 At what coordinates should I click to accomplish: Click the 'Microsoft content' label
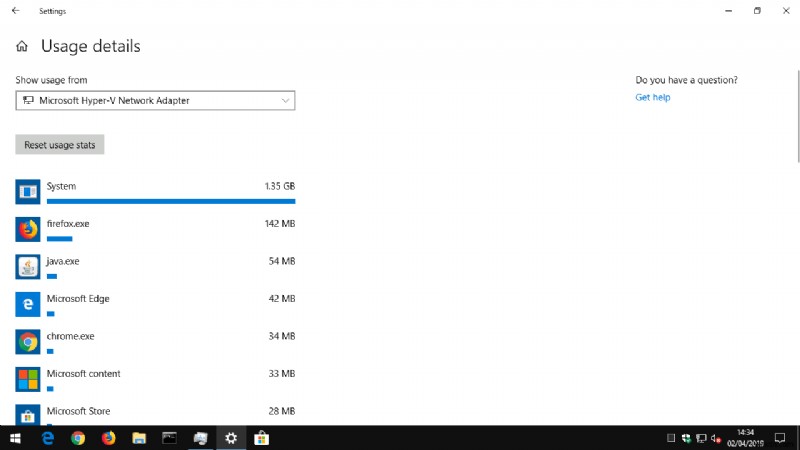[84, 373]
